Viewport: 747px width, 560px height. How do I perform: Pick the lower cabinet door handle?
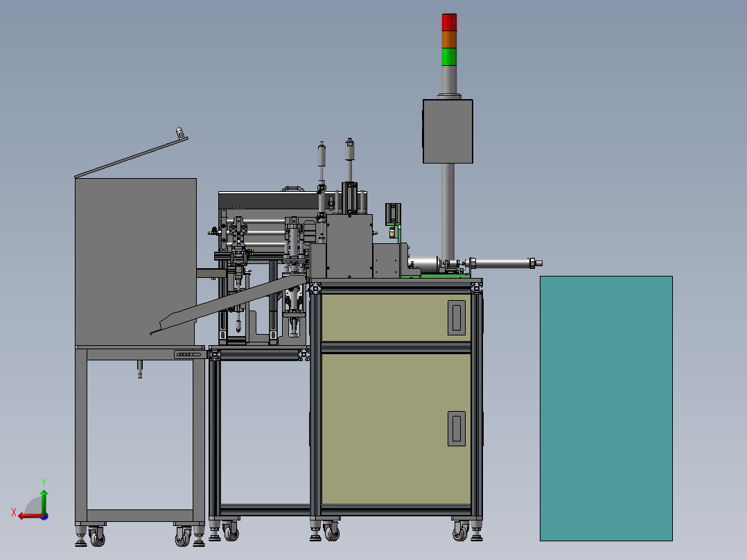[457, 428]
